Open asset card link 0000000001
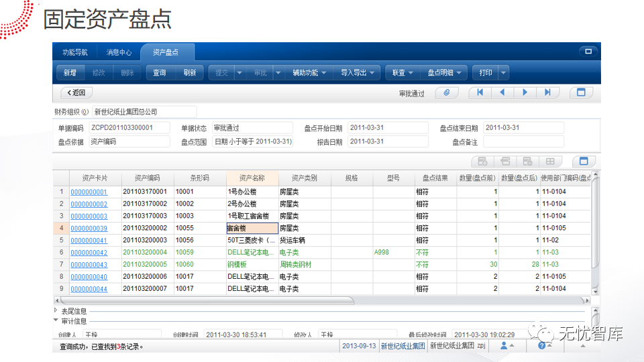The image size is (644, 362). [89, 192]
